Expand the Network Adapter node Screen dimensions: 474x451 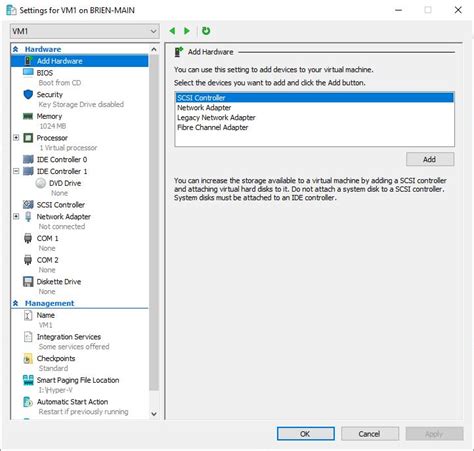[16, 216]
